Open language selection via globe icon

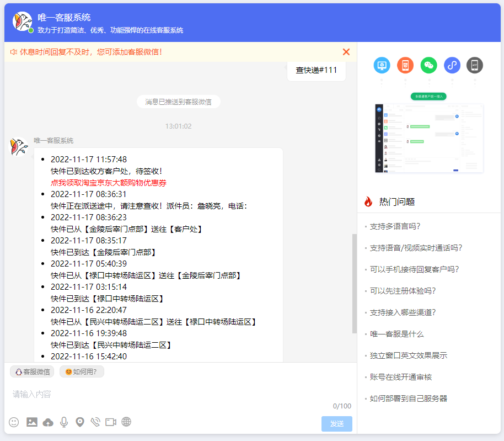coord(126,422)
